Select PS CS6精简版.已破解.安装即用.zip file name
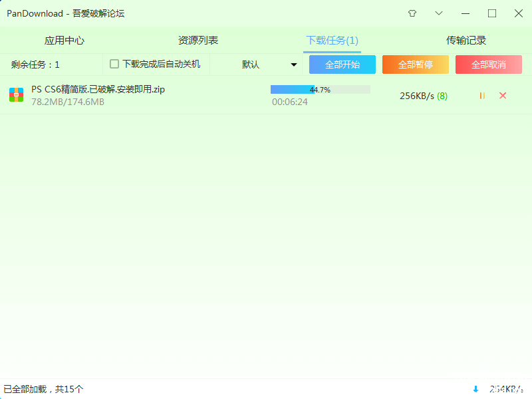Viewport: 532px width, 399px height. point(98,89)
